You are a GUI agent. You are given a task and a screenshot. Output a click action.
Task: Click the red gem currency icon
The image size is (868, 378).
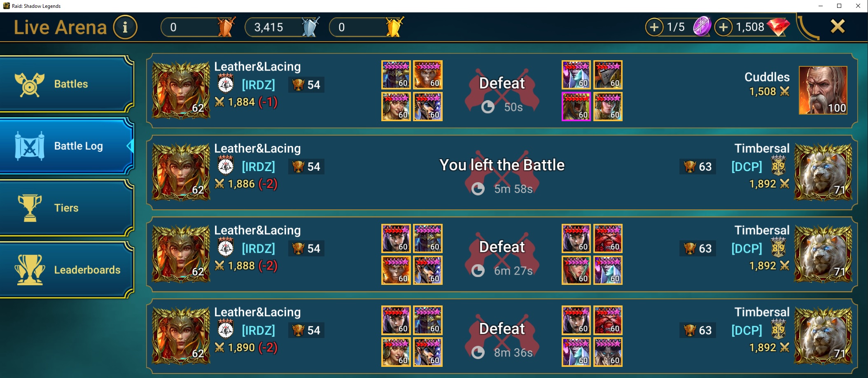778,27
